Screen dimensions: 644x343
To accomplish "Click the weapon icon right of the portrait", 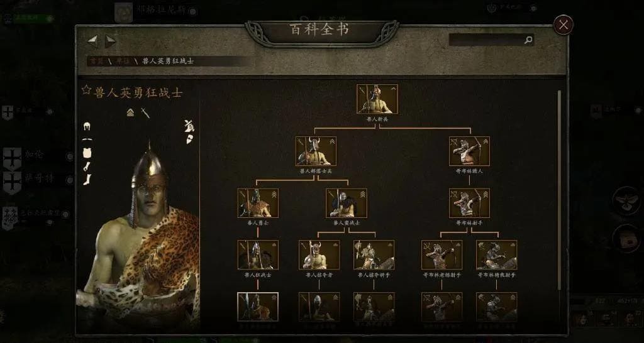I will [x=189, y=126].
